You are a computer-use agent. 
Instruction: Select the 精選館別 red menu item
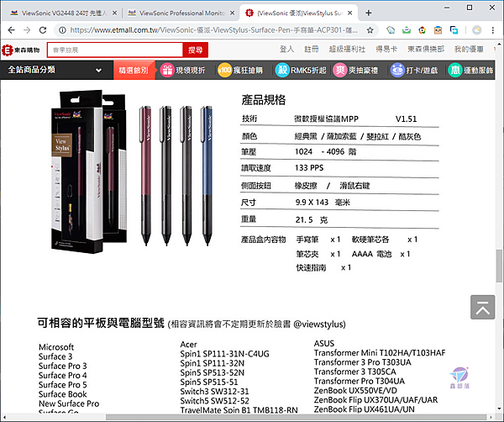tap(134, 70)
